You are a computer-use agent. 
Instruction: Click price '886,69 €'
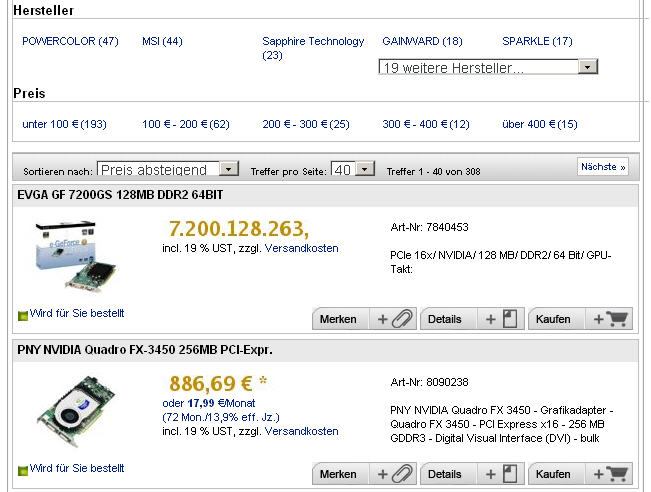[x=210, y=384]
